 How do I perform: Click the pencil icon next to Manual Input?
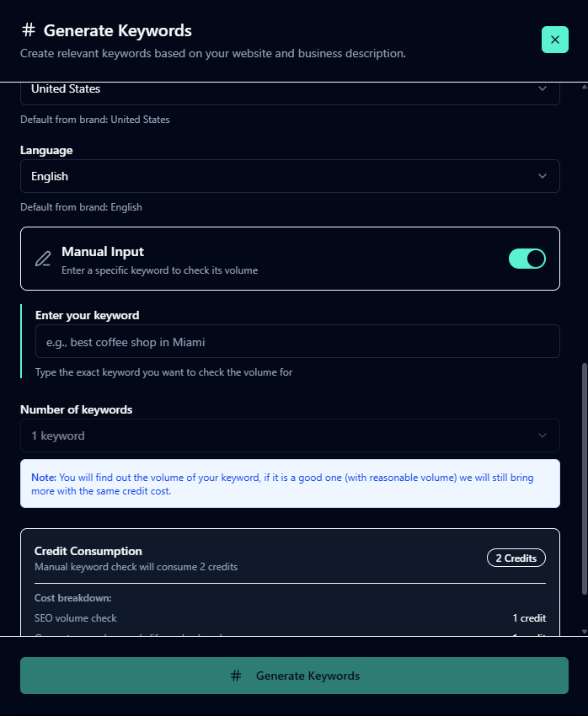(43, 259)
